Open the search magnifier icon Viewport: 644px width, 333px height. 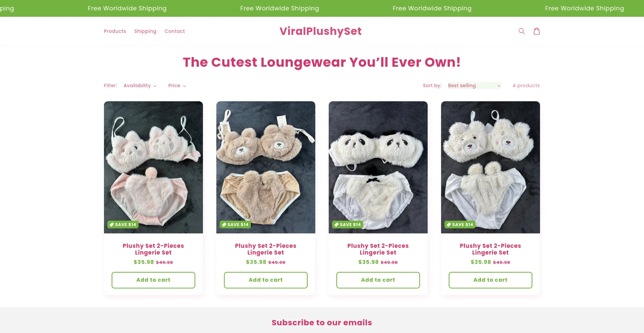tap(522, 31)
